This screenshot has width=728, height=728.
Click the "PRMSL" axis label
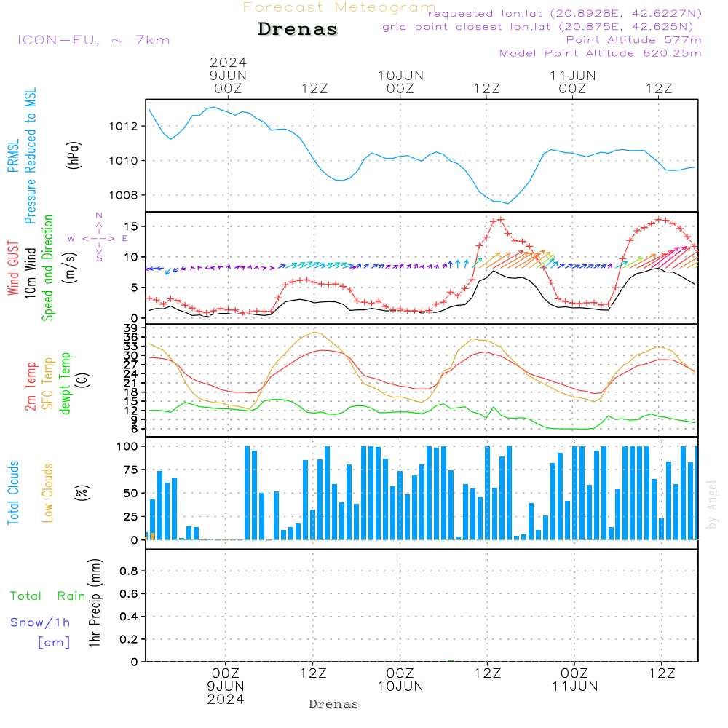pyautogui.click(x=13, y=156)
